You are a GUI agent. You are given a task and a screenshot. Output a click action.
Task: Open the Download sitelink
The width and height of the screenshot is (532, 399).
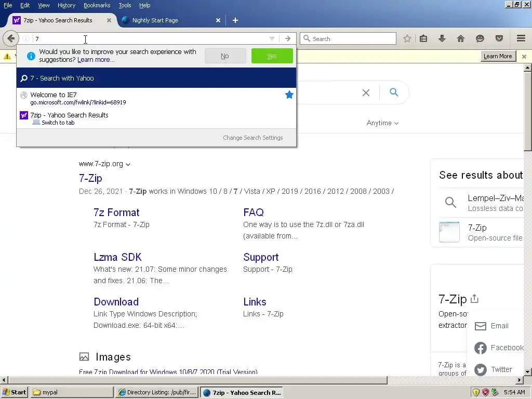[116, 302]
